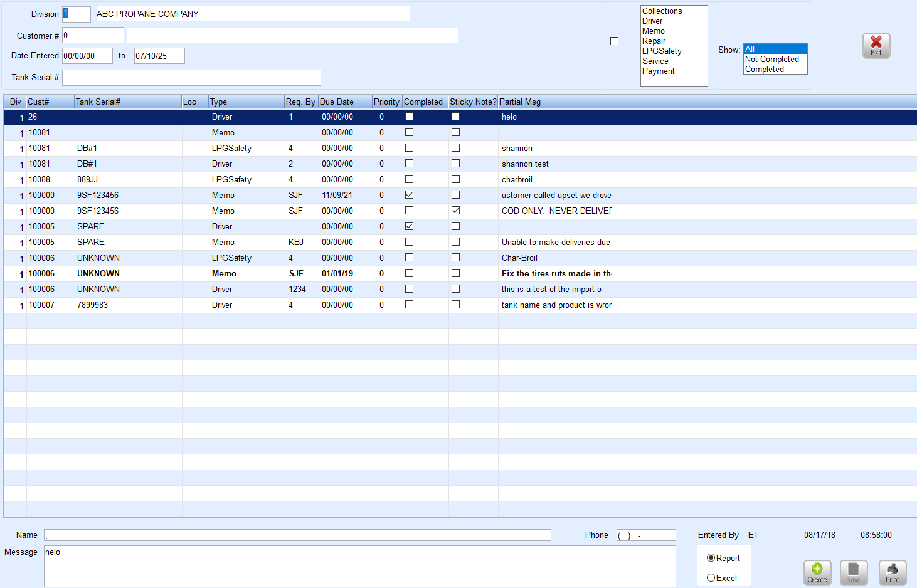The width and height of the screenshot is (917, 588).
Task: Click the 'tank name and product is wror' message
Action: pyautogui.click(x=556, y=305)
